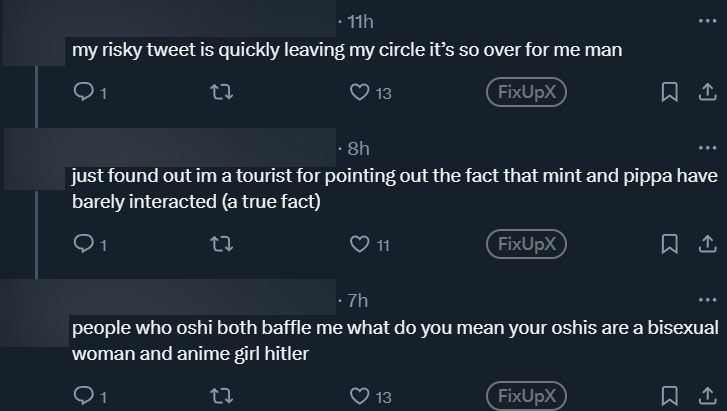The image size is (727, 411).
Task: Share the risky tweet post
Action: 707,93
